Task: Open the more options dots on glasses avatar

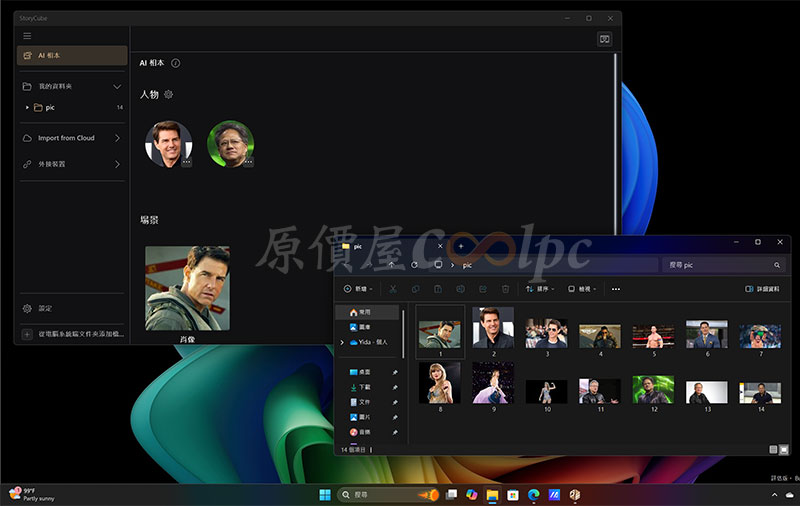Action: 248,162
